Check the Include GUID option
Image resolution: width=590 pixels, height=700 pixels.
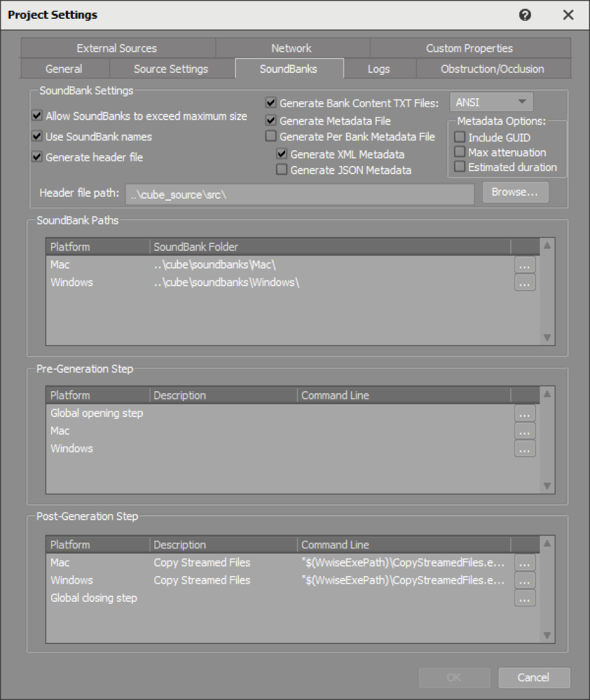tap(460, 137)
